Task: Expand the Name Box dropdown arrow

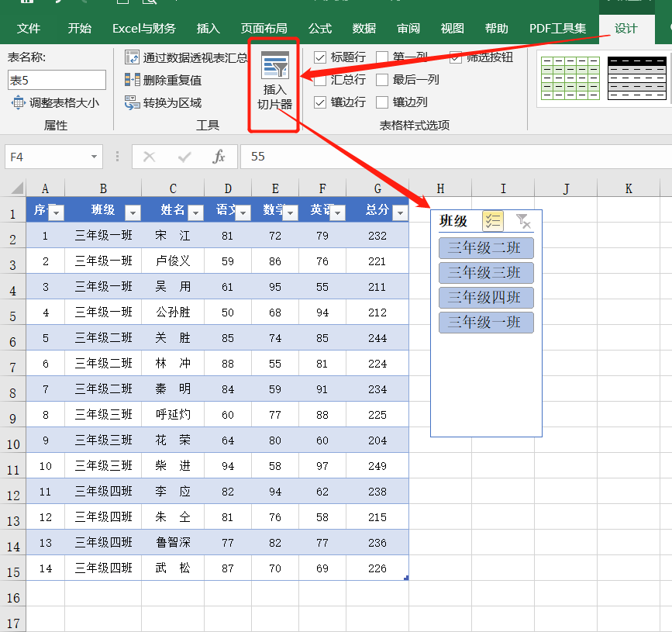Action: [x=95, y=157]
